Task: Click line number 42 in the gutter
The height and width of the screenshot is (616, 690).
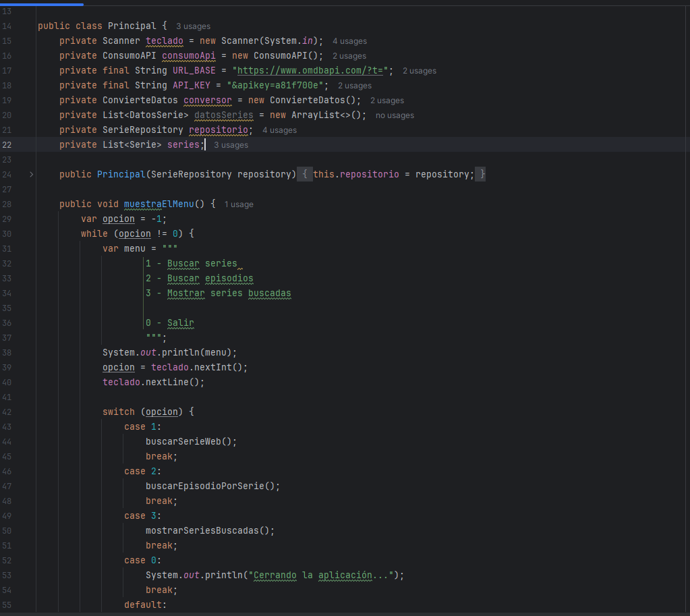Action: (x=7, y=412)
